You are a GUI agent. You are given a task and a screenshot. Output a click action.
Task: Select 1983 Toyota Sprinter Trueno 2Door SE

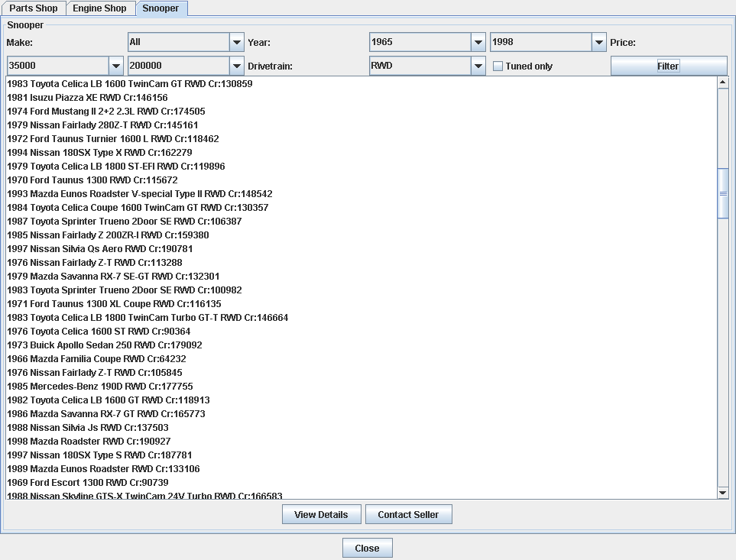point(362,290)
